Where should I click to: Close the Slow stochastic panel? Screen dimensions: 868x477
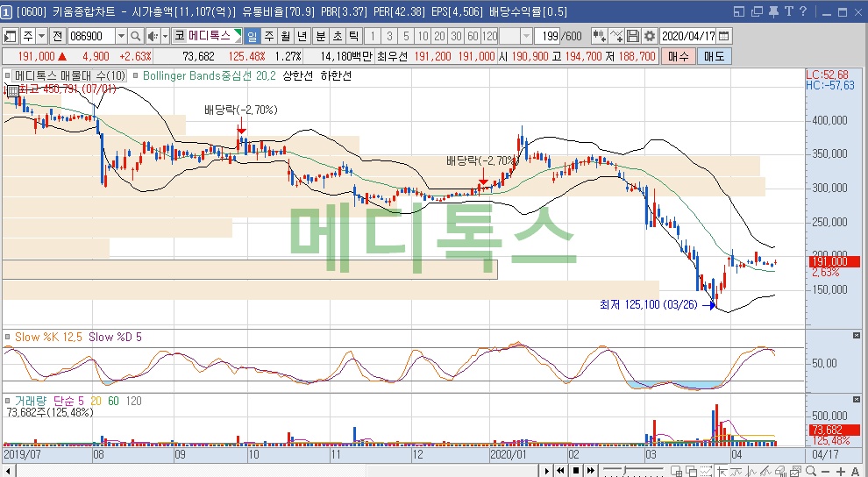tap(857, 335)
